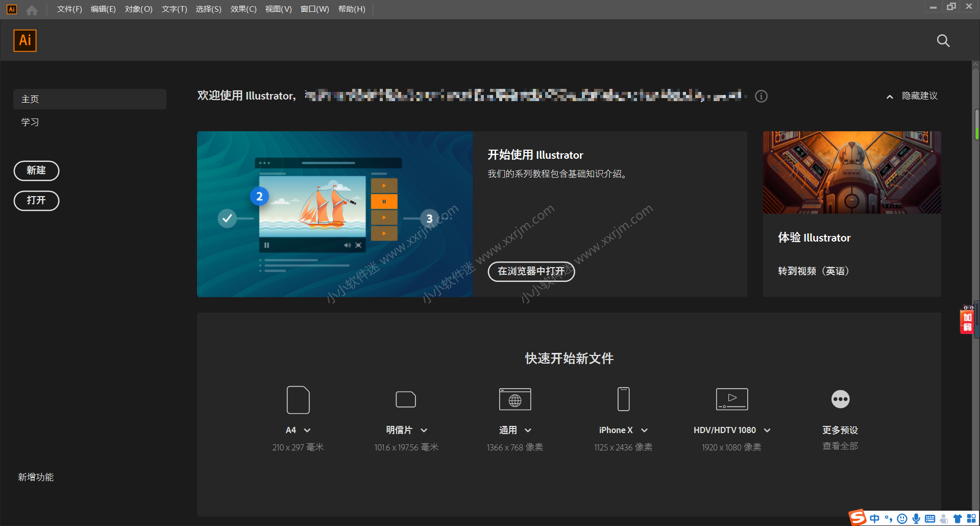Image resolution: width=980 pixels, height=526 pixels.
Task: Click the 查看全部 presets link
Action: coord(840,446)
